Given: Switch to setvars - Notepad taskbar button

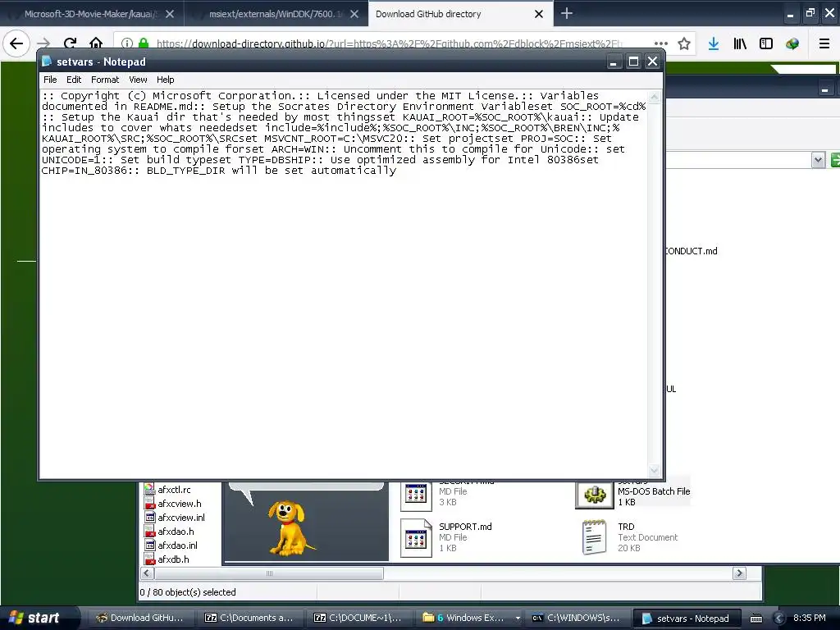Looking at the screenshot, I should pos(686,619).
